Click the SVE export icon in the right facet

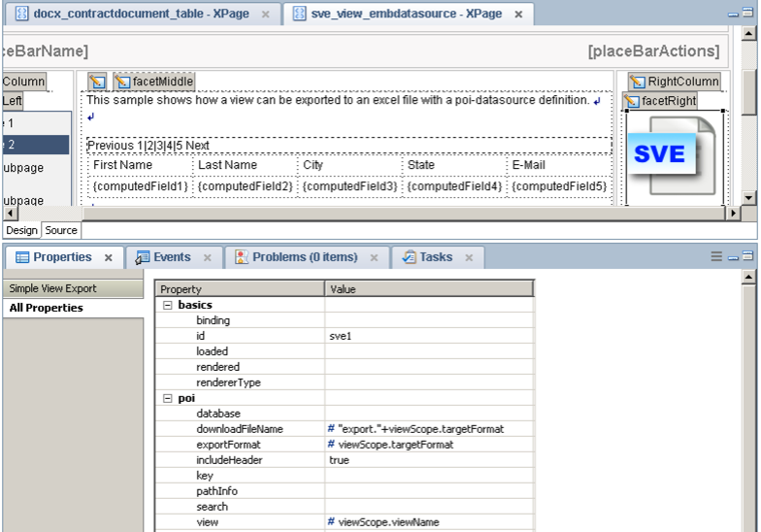[670, 155]
